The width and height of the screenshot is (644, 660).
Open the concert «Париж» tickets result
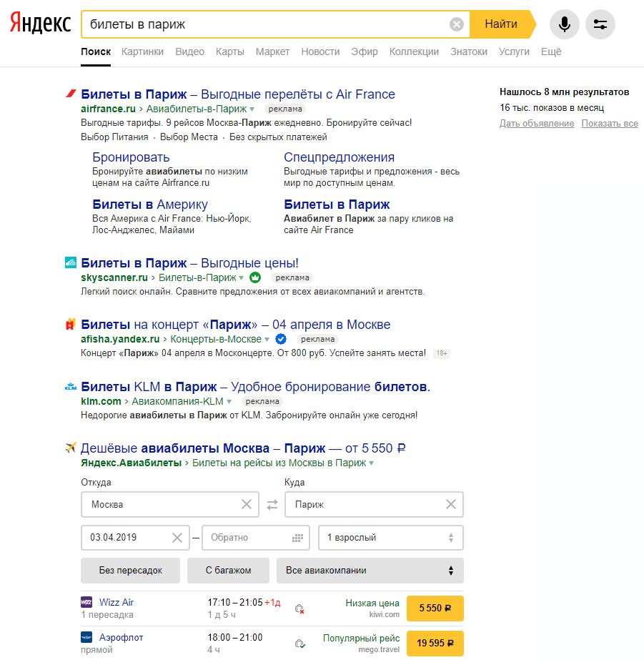click(236, 325)
